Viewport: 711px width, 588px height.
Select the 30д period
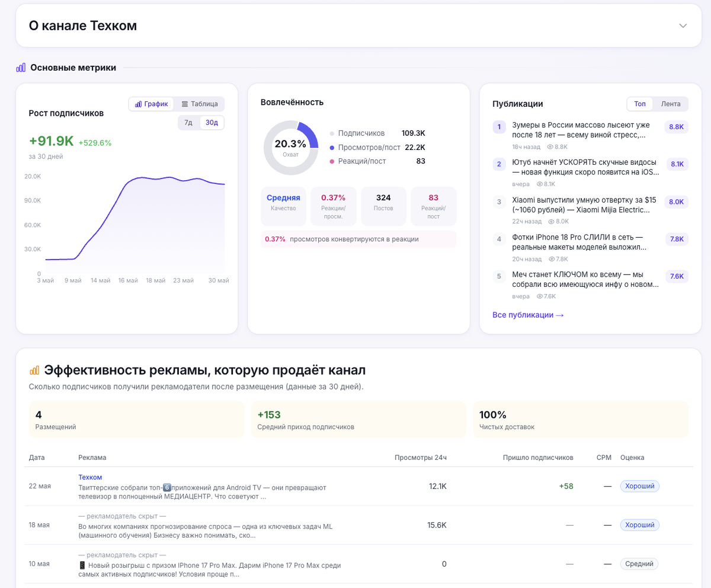212,123
